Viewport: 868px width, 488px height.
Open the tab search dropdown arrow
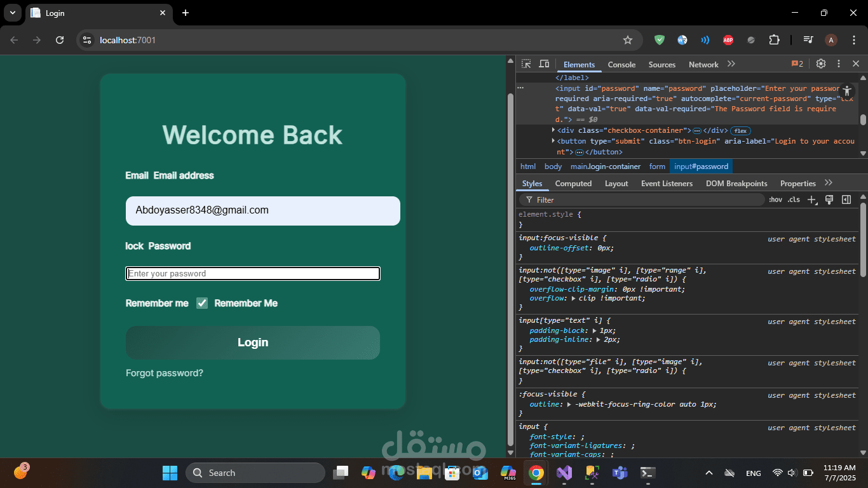[x=13, y=13]
